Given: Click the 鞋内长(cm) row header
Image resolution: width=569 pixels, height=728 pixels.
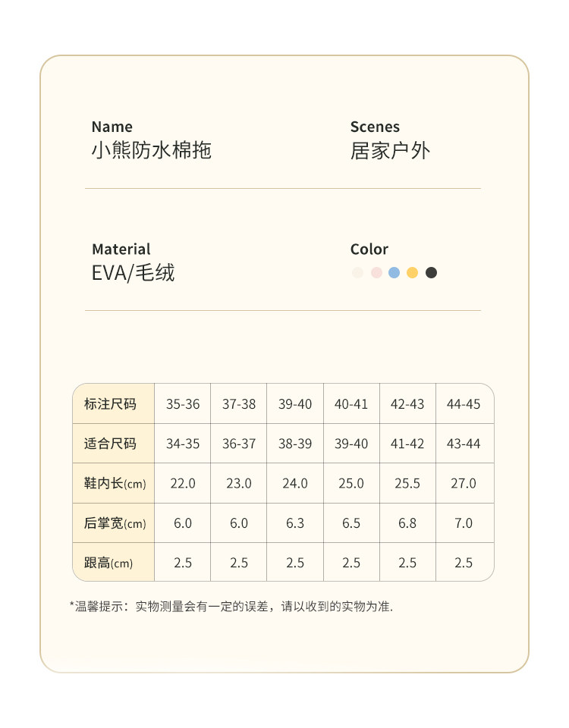Looking at the screenshot, I should [x=115, y=483].
